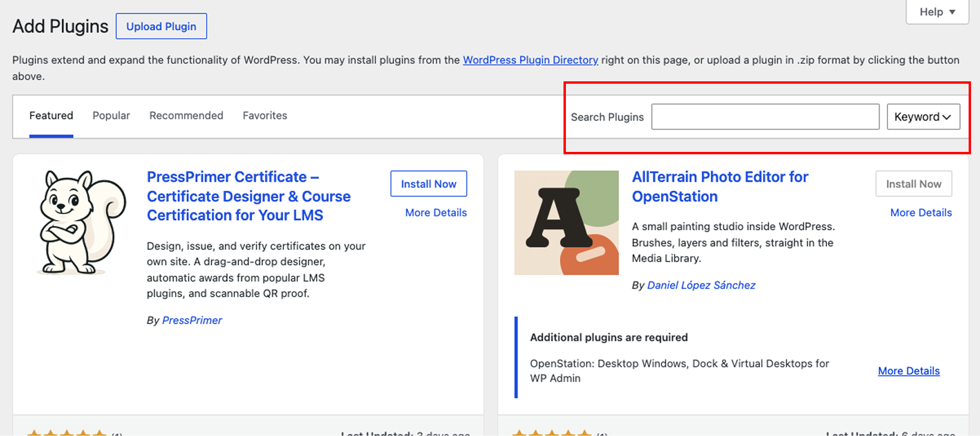
Task: Click the "OpenStation: Desktop Windows, Dock" requirement text
Action: point(679,371)
